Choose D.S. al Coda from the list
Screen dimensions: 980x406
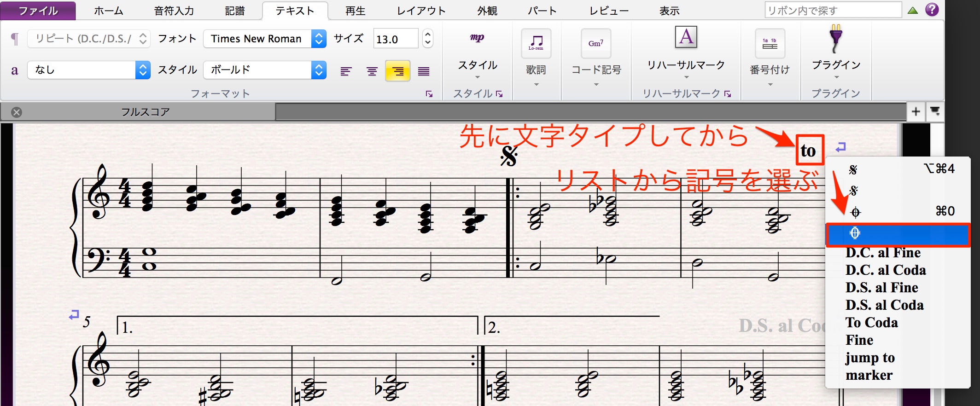point(885,305)
